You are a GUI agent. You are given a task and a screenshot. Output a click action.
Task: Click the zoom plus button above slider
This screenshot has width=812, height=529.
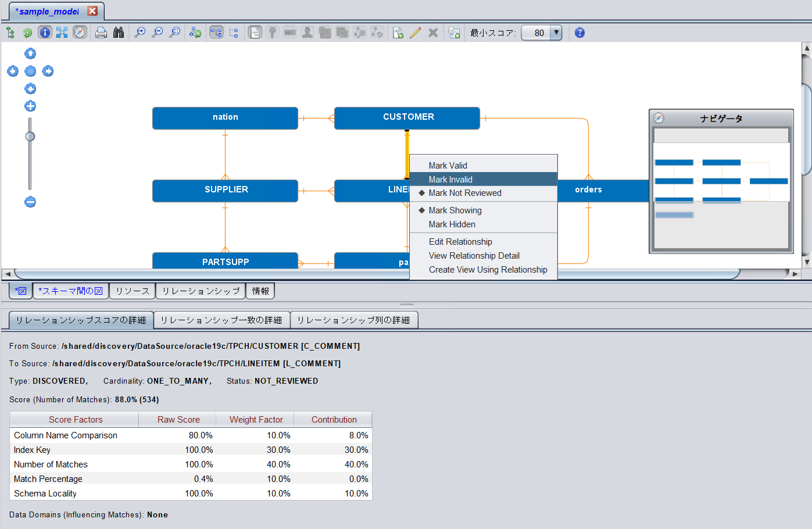(x=30, y=106)
